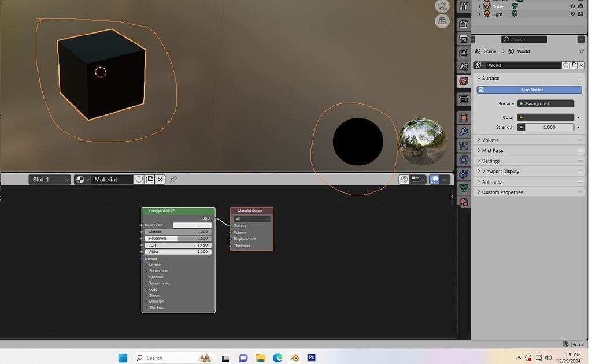The height and width of the screenshot is (364, 592).
Task: Unlink the World datablock
Action: pos(581,65)
